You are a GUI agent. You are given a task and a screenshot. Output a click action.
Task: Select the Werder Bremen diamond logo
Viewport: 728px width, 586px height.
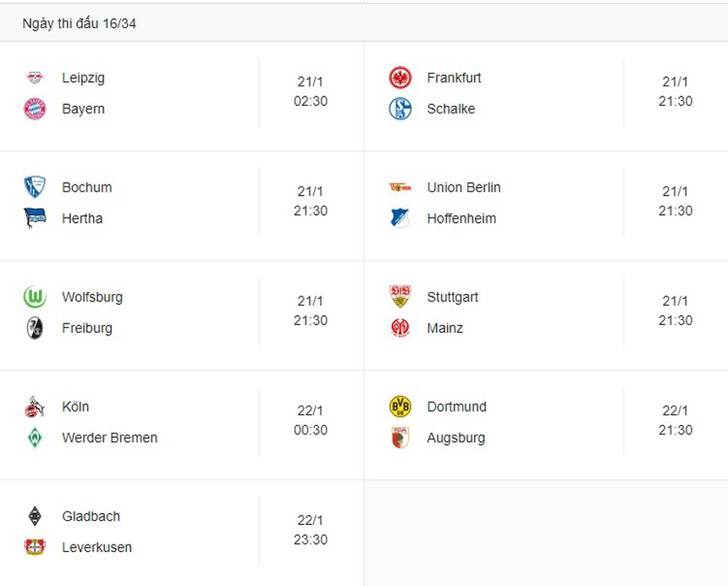pyautogui.click(x=35, y=438)
